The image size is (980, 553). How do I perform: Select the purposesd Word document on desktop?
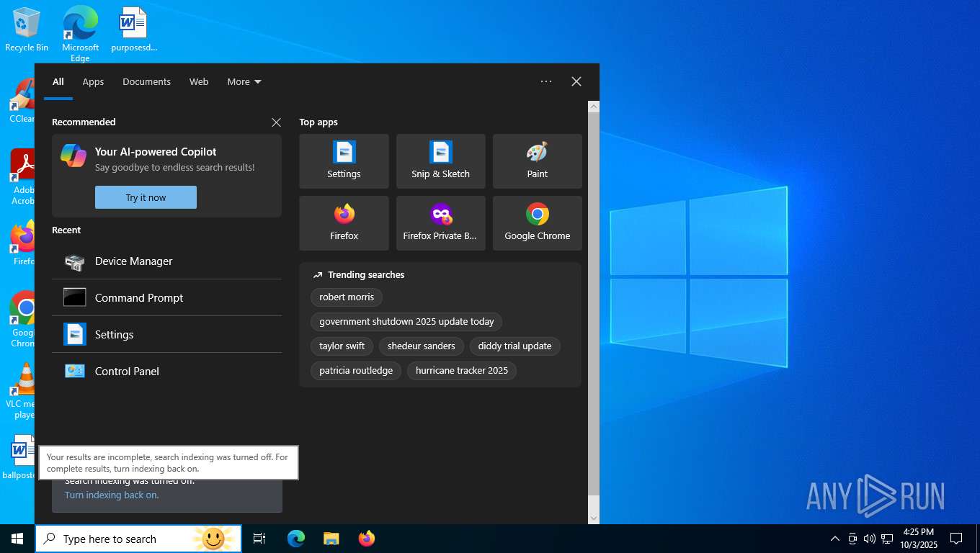[x=133, y=30]
